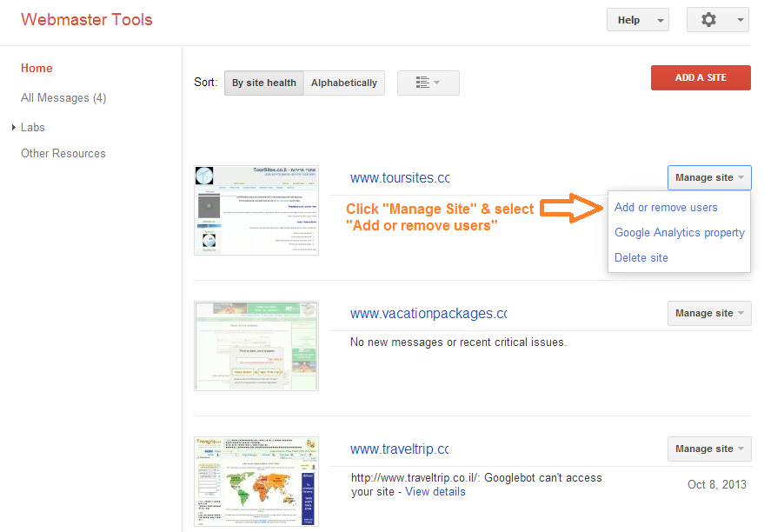Open the Help dropdown
The image size is (784, 532).
click(637, 20)
